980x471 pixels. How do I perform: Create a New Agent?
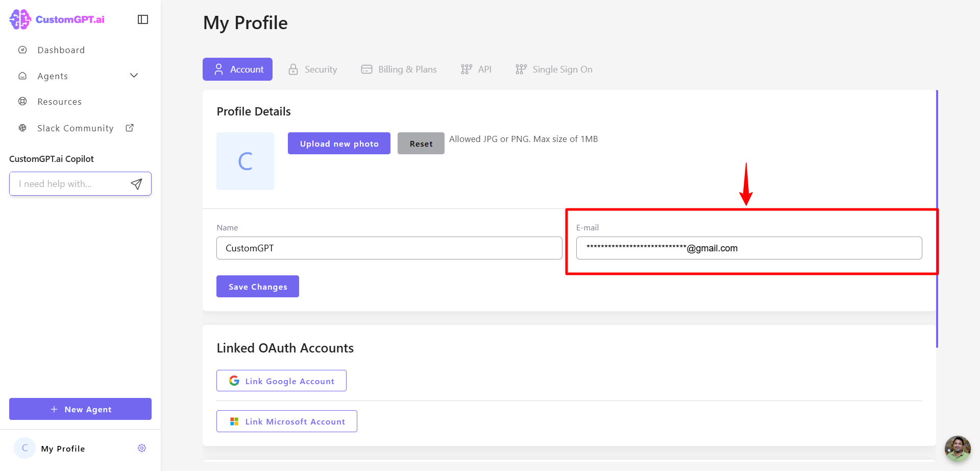[x=80, y=409]
